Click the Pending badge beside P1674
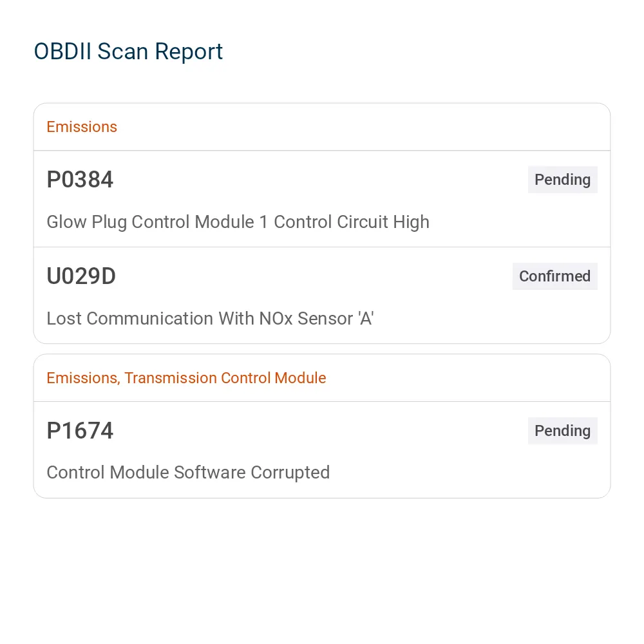The width and height of the screenshot is (644, 644). tap(562, 431)
